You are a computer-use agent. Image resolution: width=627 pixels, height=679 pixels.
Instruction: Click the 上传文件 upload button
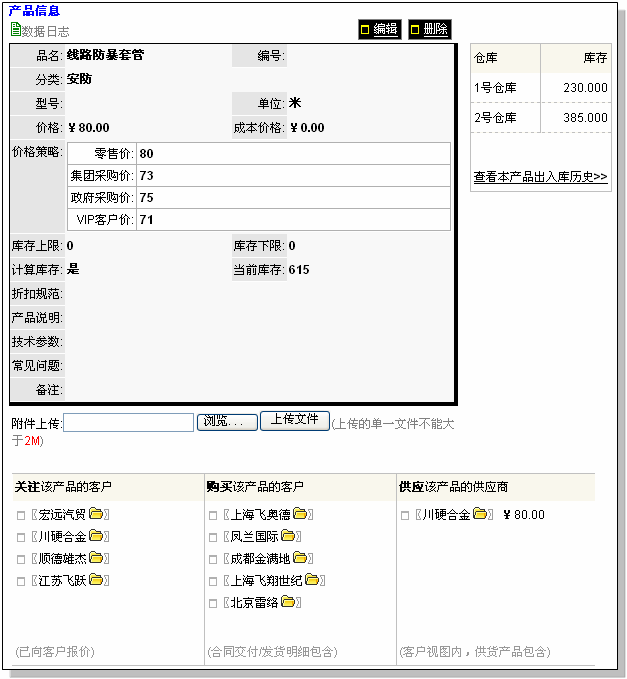[x=294, y=420]
